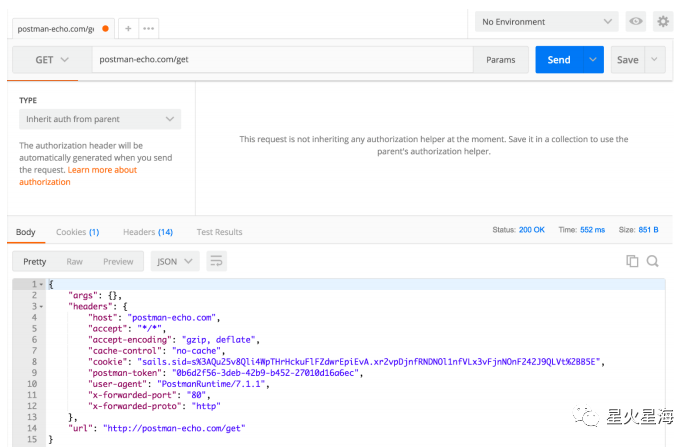Image resolution: width=696 pixels, height=447 pixels.
Task: Click the "postman-echo.com" host value
Action: (x=172, y=317)
